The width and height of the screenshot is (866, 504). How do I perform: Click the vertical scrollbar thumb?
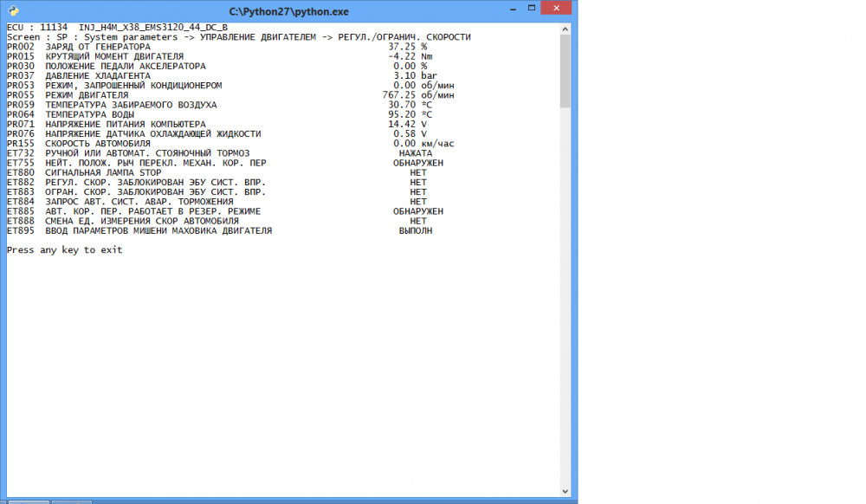(x=565, y=71)
